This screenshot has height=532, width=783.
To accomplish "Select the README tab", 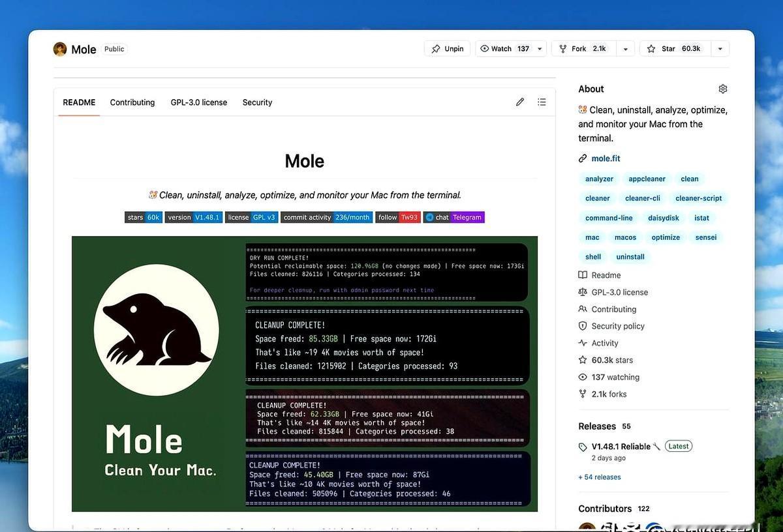I will click(79, 102).
